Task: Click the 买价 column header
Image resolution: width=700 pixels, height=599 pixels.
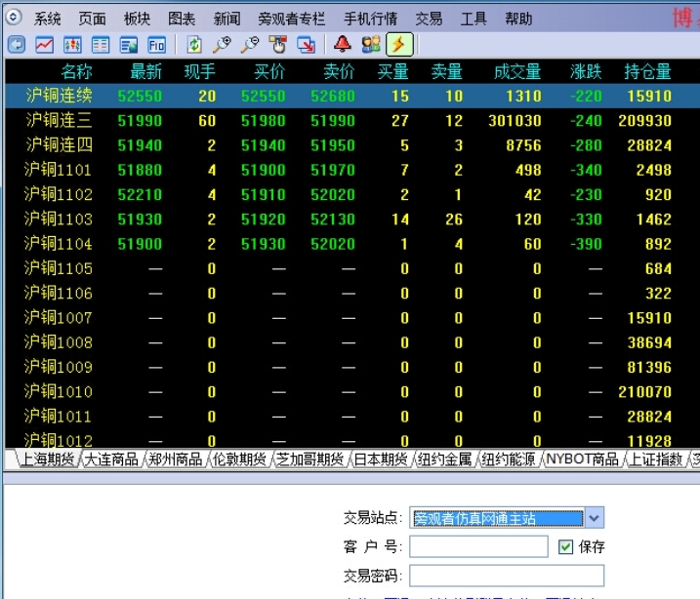Action: [x=269, y=71]
